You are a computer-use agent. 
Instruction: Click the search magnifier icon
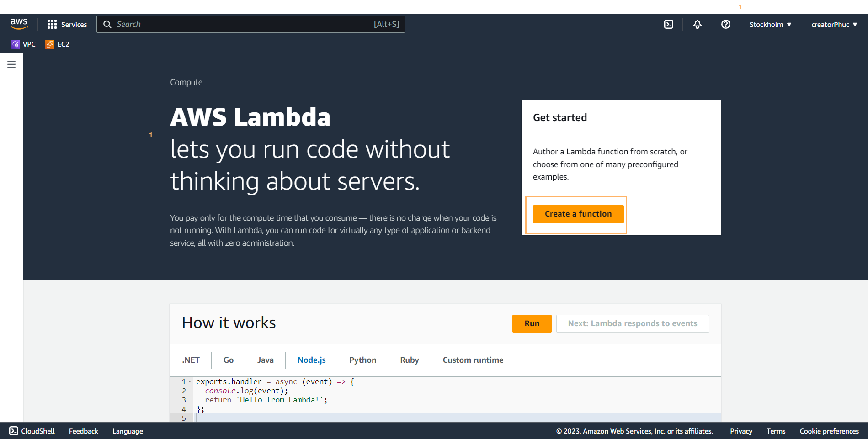point(107,24)
